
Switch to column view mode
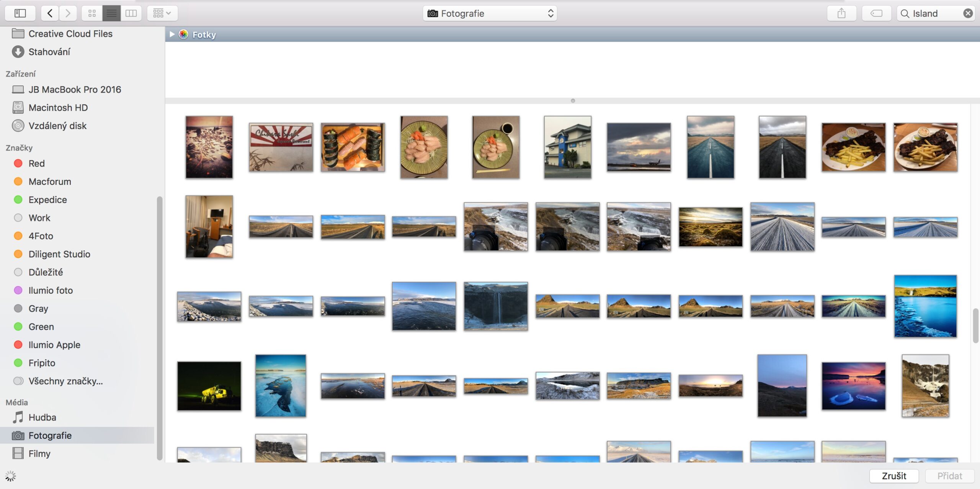[x=131, y=13]
